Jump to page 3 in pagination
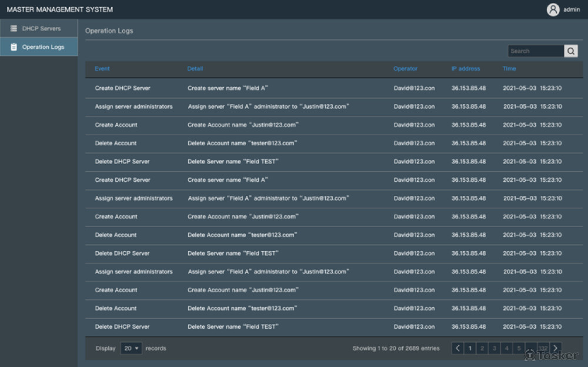This screenshot has height=367, width=588. [495, 348]
